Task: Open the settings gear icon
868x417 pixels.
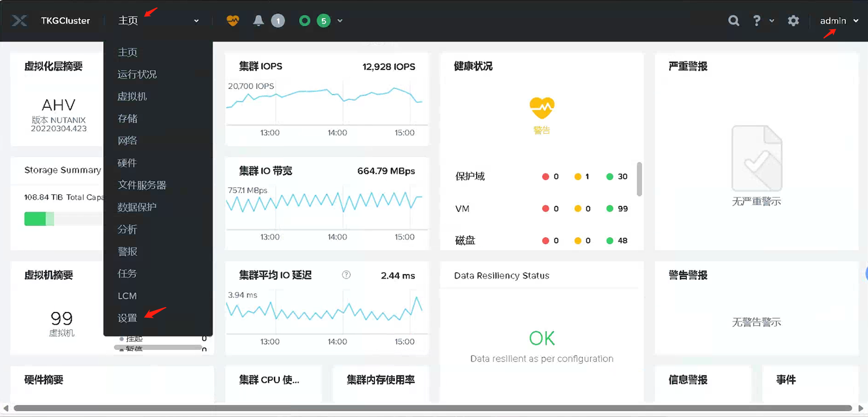Action: 793,20
